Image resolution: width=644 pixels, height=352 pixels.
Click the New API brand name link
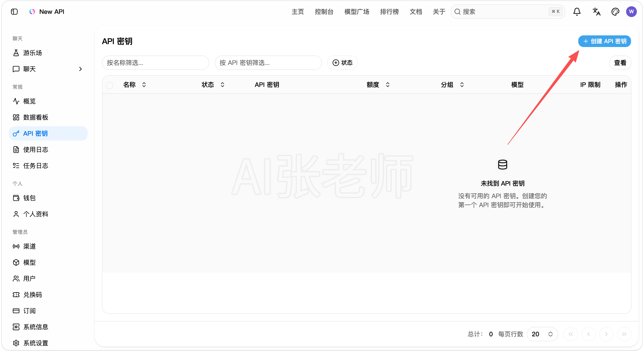point(52,11)
